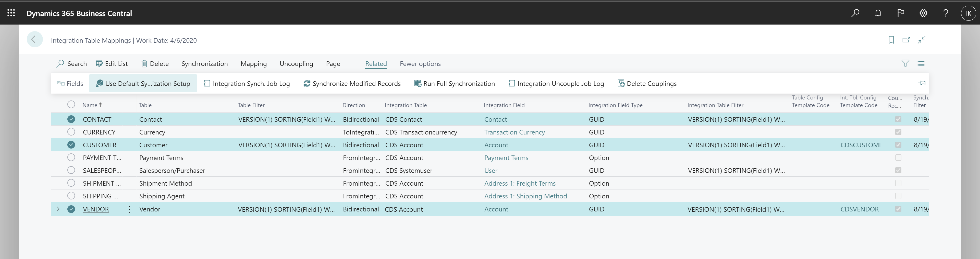This screenshot has height=259, width=980.
Task: Open Delete Couplings
Action: pyautogui.click(x=647, y=83)
